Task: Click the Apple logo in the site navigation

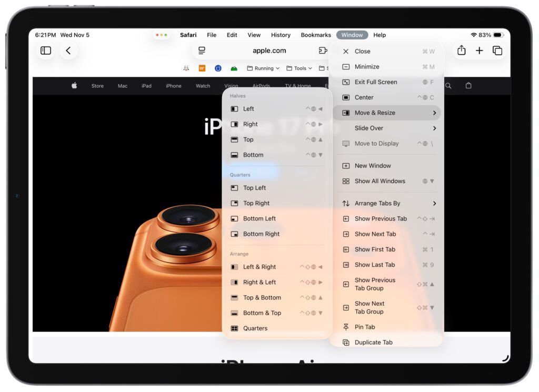Action: click(74, 85)
